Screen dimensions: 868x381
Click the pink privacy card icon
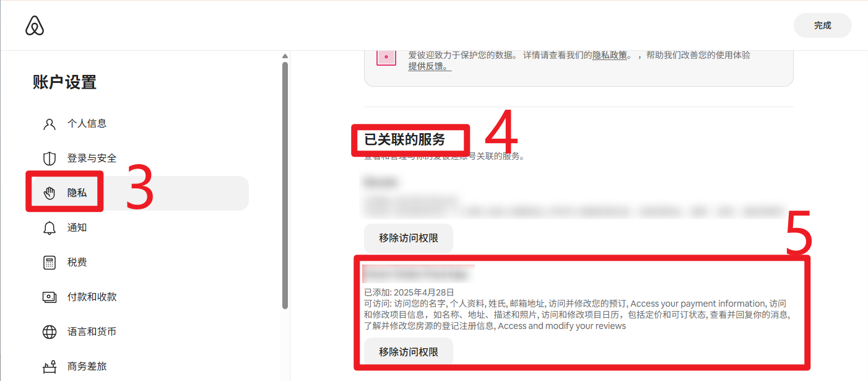[x=386, y=57]
